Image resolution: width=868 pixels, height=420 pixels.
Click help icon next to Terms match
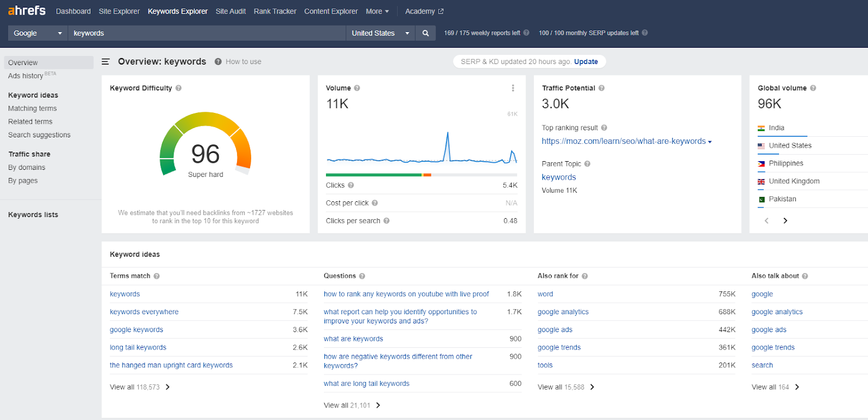157,276
